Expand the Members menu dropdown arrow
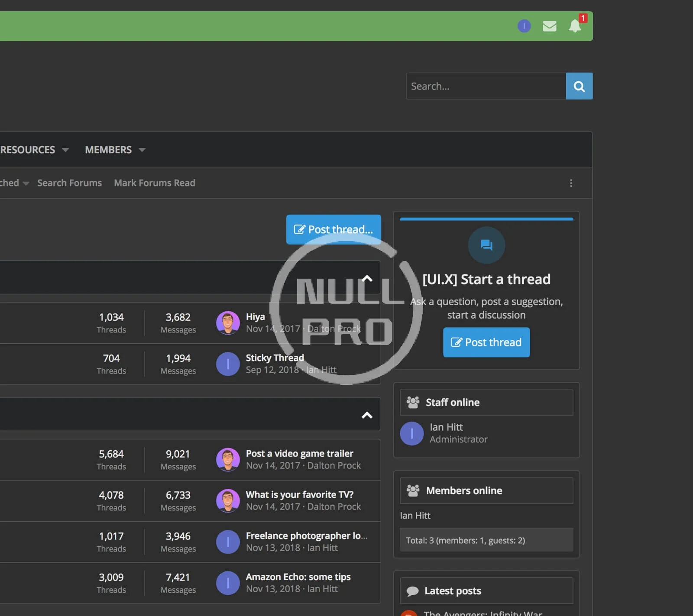Screen dimensions: 693x616 (142, 150)
